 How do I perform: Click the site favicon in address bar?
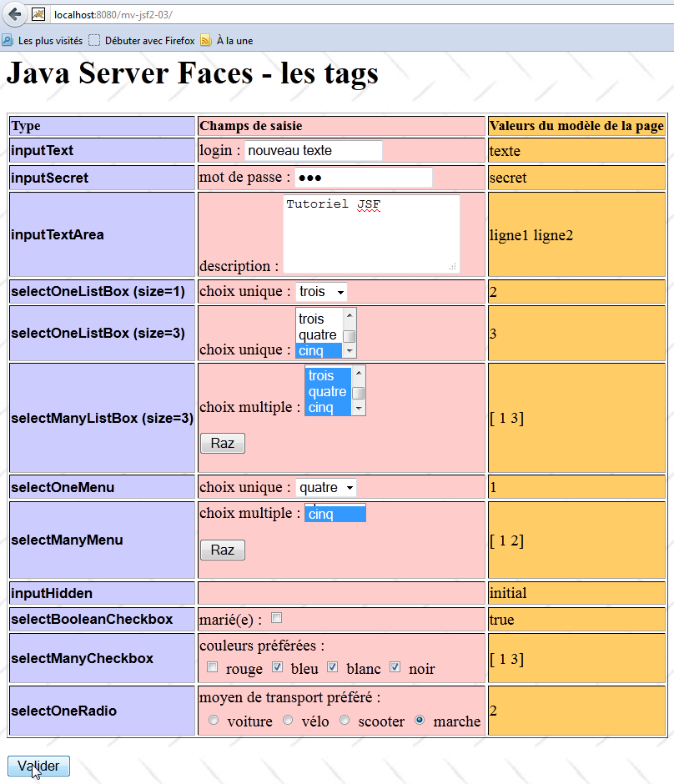click(x=38, y=14)
